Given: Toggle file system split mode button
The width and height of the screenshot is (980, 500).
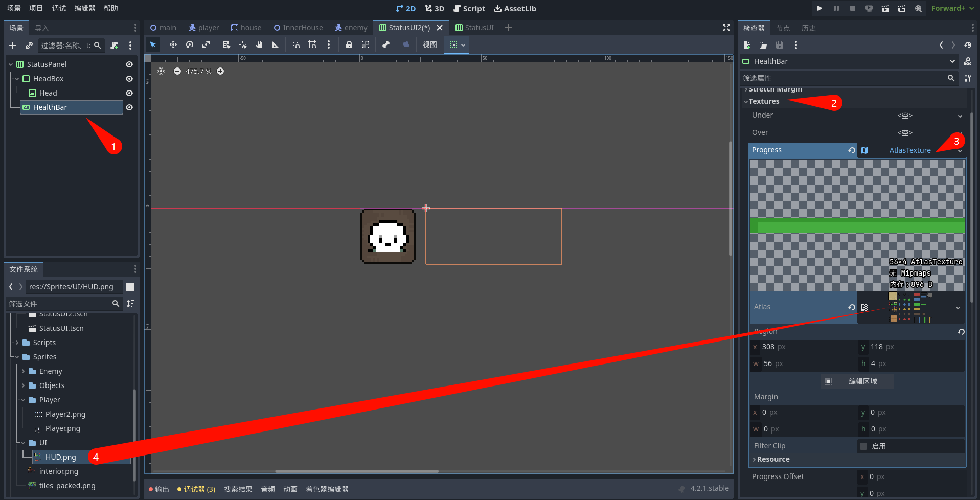Looking at the screenshot, I should pyautogui.click(x=130, y=287).
